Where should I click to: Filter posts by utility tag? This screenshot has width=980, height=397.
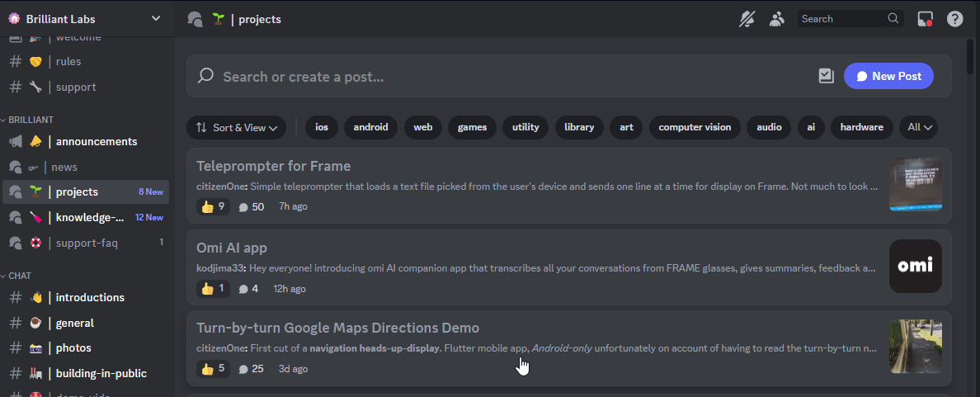pos(525,128)
